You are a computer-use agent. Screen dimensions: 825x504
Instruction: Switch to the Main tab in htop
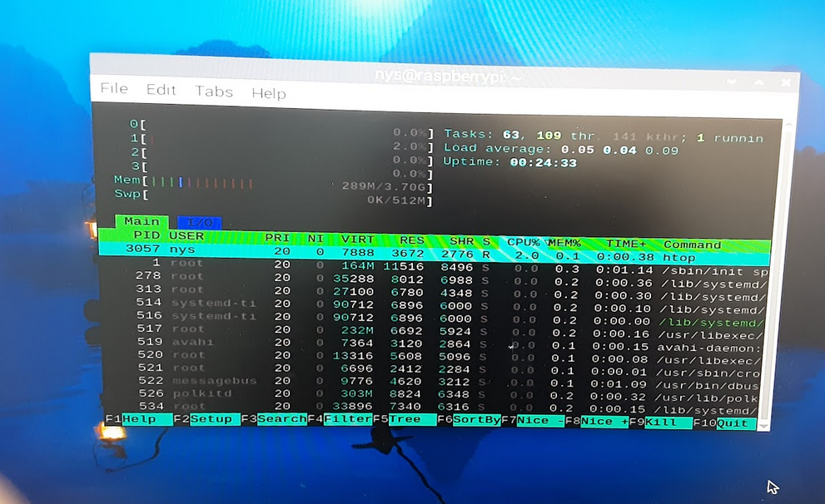[142, 221]
